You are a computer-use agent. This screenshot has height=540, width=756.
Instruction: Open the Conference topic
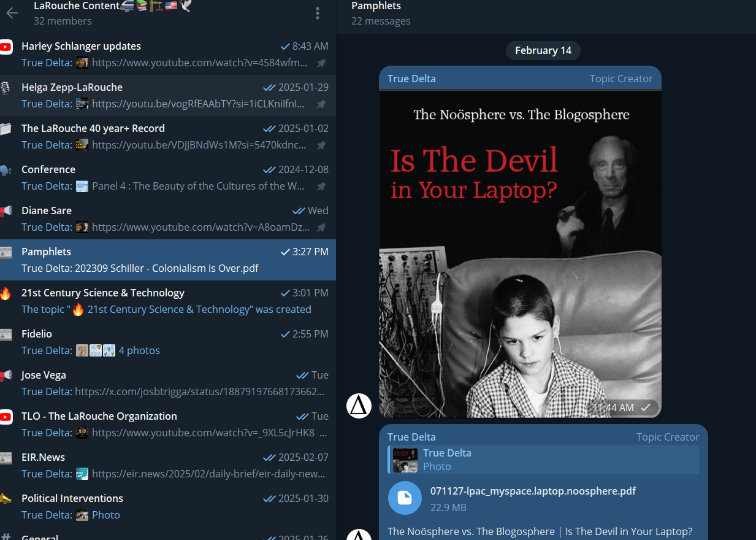[168, 177]
